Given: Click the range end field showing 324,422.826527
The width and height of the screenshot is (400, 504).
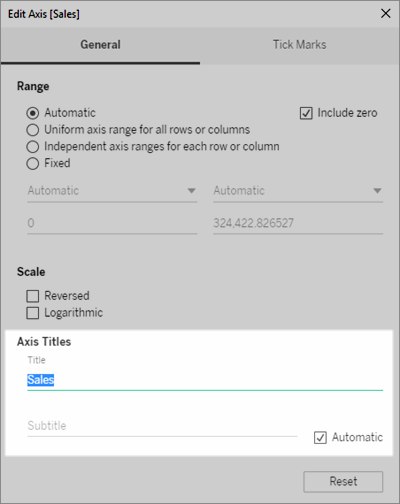Looking at the screenshot, I should (298, 223).
